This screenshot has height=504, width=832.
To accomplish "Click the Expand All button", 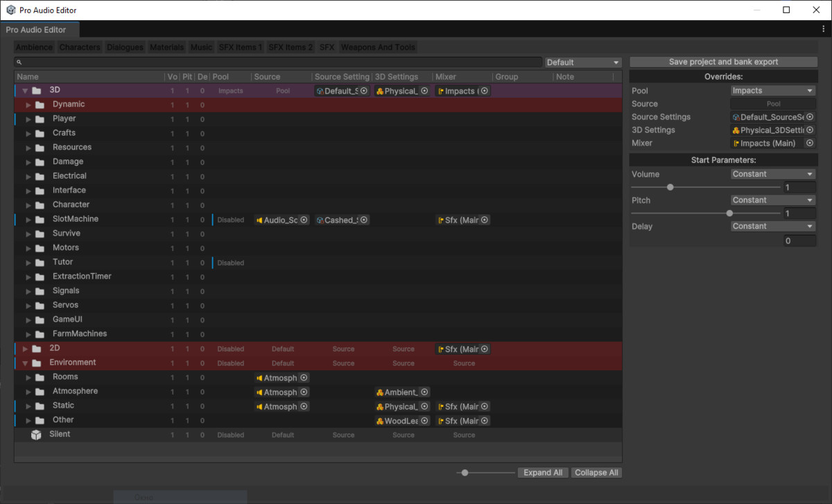I will pos(543,472).
